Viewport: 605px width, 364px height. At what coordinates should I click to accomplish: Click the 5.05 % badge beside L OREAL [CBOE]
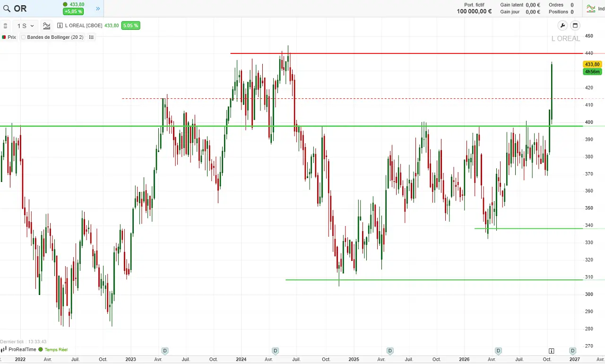130,26
